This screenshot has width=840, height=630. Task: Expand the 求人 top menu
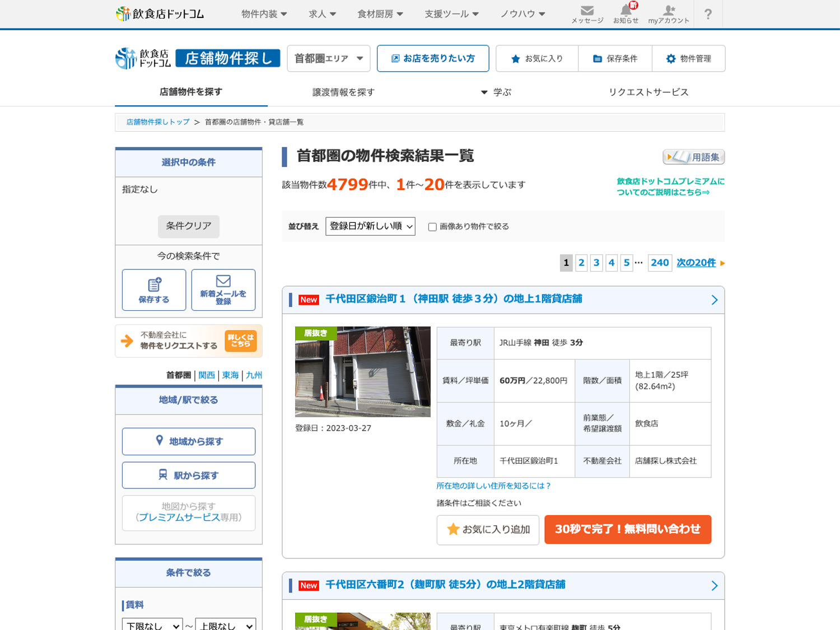point(323,14)
